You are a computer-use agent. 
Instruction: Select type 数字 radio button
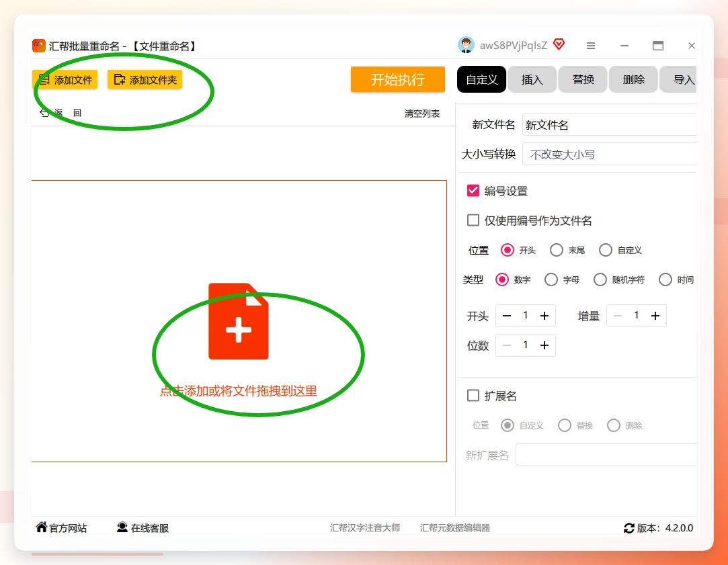pos(502,279)
